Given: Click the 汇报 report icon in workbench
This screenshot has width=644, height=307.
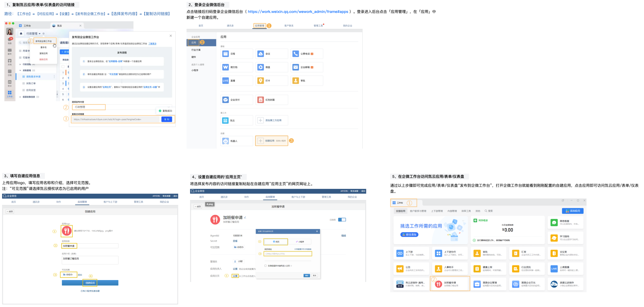Looking at the screenshot, I should [x=516, y=253].
